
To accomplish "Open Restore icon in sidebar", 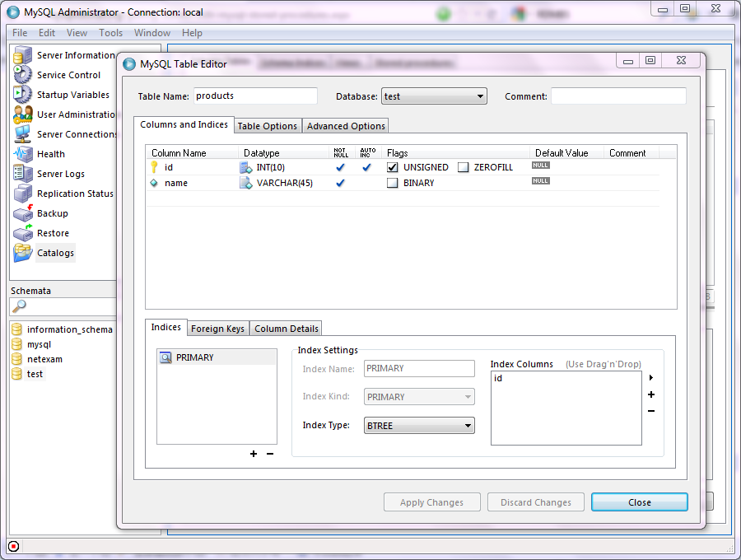I will [22, 233].
